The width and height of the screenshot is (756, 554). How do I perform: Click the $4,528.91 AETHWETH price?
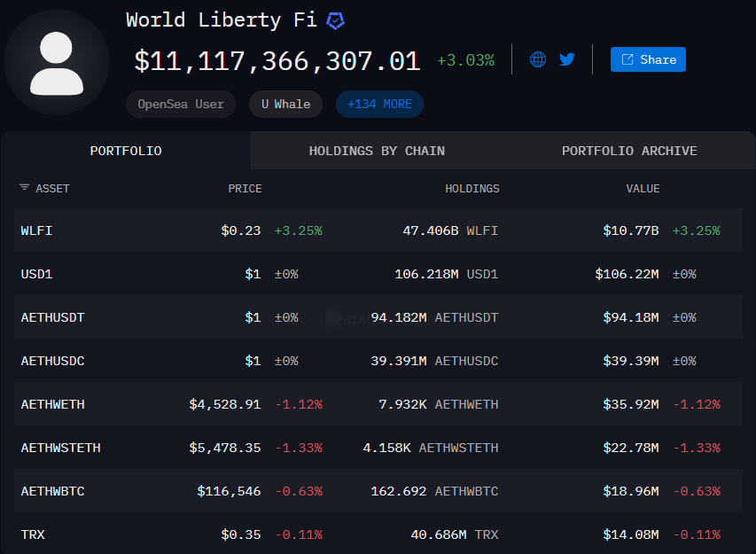pos(225,404)
